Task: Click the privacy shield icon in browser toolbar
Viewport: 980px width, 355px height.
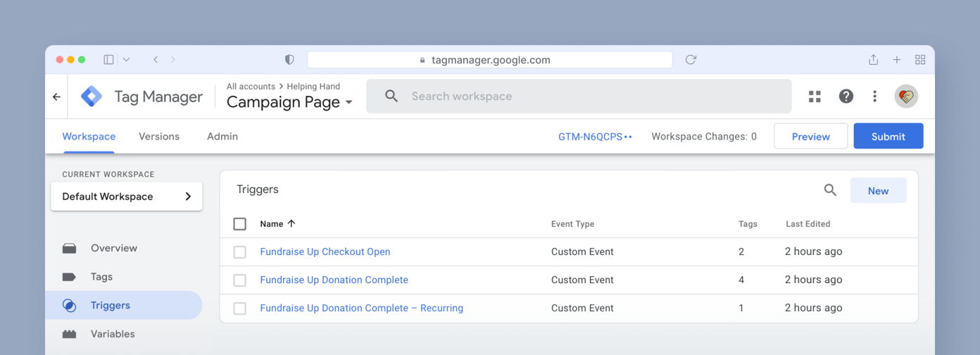Action: (289, 60)
